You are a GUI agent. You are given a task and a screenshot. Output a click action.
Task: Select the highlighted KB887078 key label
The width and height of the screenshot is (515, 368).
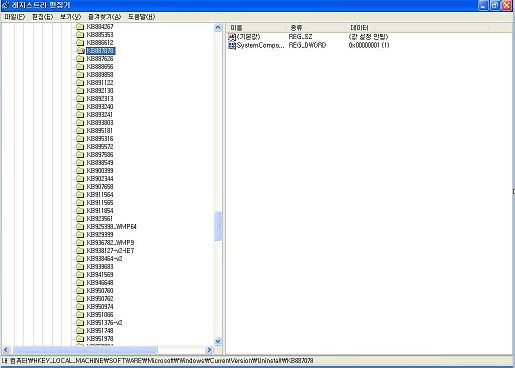click(101, 51)
